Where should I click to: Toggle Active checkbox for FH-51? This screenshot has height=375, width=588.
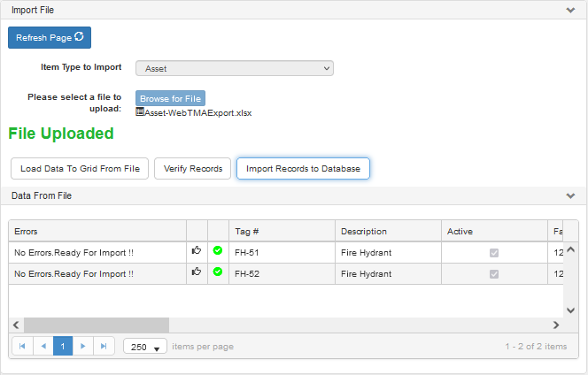(x=494, y=253)
